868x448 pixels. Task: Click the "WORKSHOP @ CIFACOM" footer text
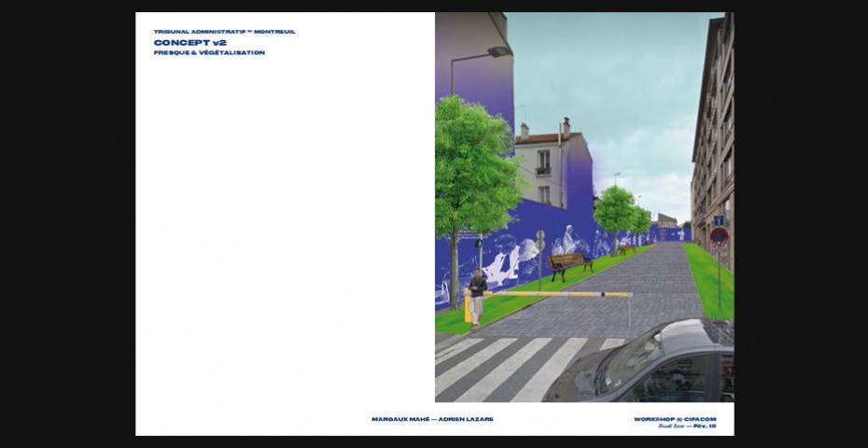674,419
